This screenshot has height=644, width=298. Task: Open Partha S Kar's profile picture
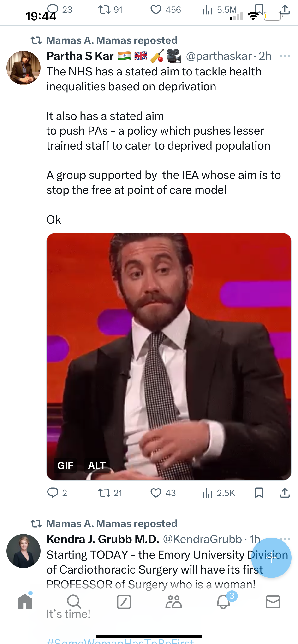24,68
